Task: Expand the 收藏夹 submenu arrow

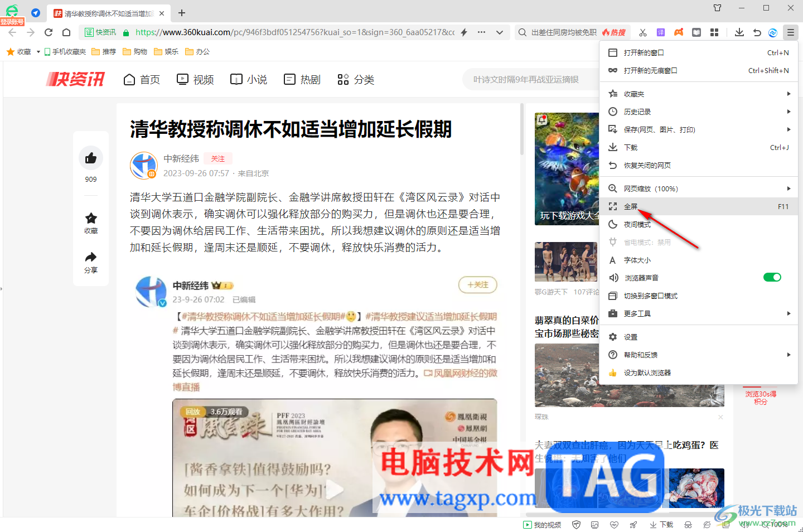Action: point(789,94)
